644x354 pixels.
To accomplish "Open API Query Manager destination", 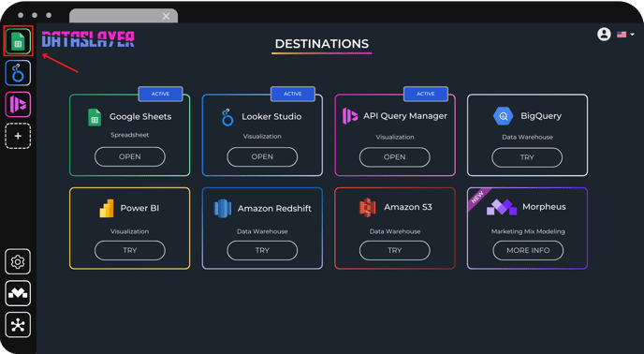I will coord(395,157).
